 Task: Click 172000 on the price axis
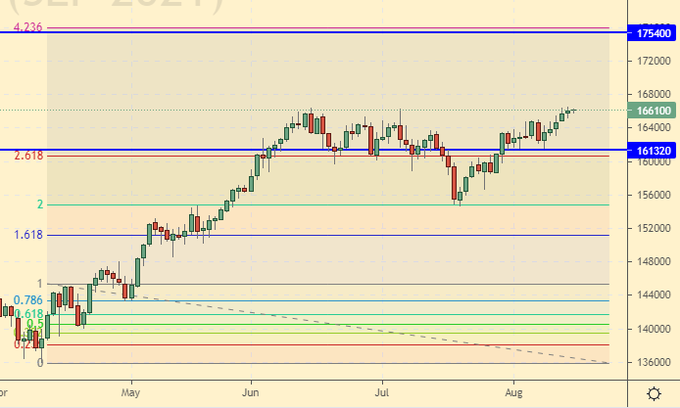[x=652, y=61]
